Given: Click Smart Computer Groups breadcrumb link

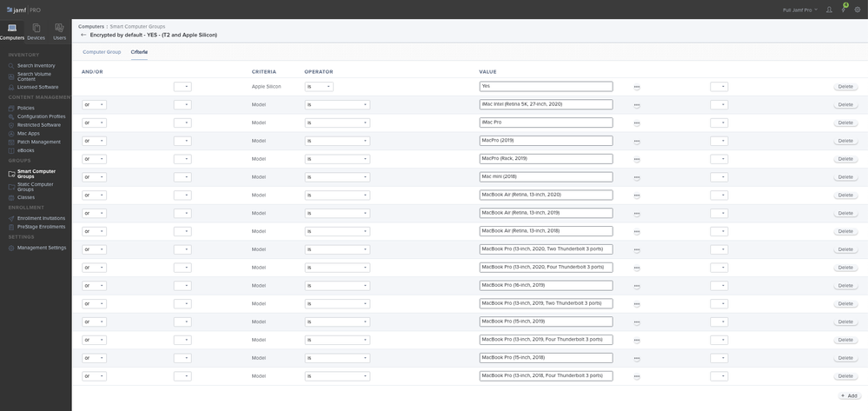Looking at the screenshot, I should pos(137,27).
